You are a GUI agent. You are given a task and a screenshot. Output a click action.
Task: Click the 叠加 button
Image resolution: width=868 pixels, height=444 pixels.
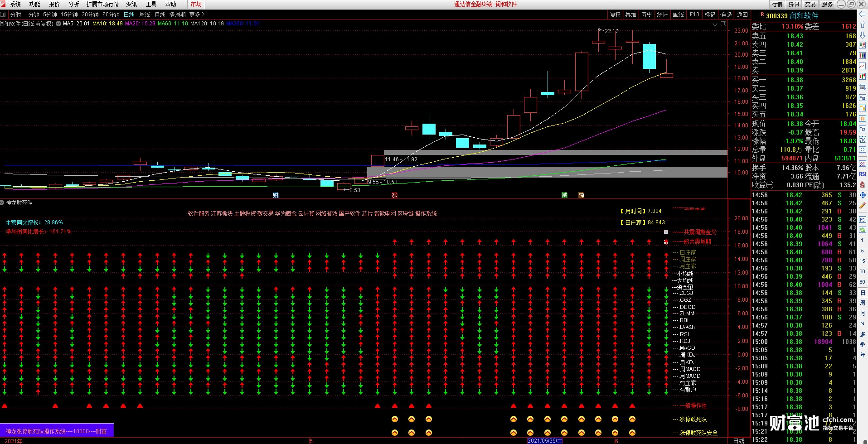click(x=631, y=14)
